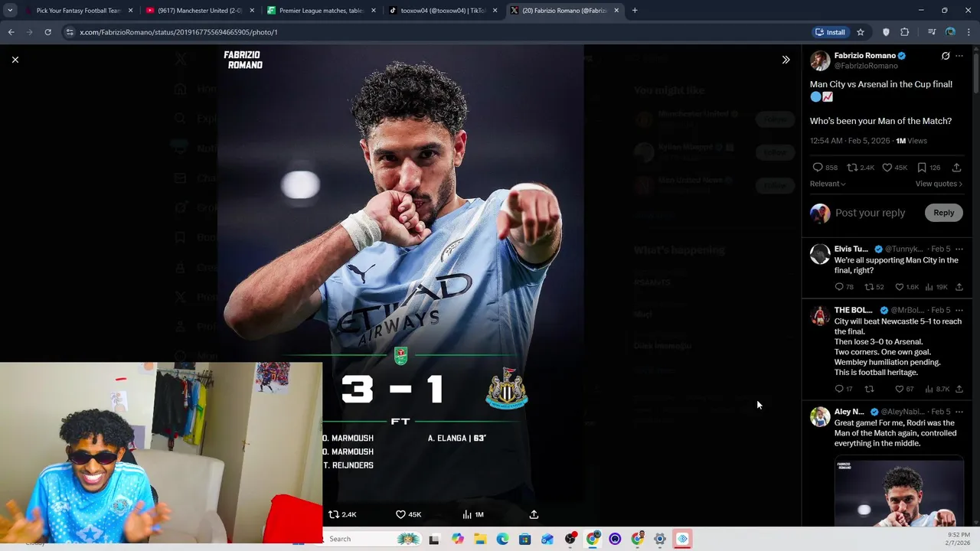Open the shield extension icon
This screenshot has width=980, height=551.
pos(886,32)
